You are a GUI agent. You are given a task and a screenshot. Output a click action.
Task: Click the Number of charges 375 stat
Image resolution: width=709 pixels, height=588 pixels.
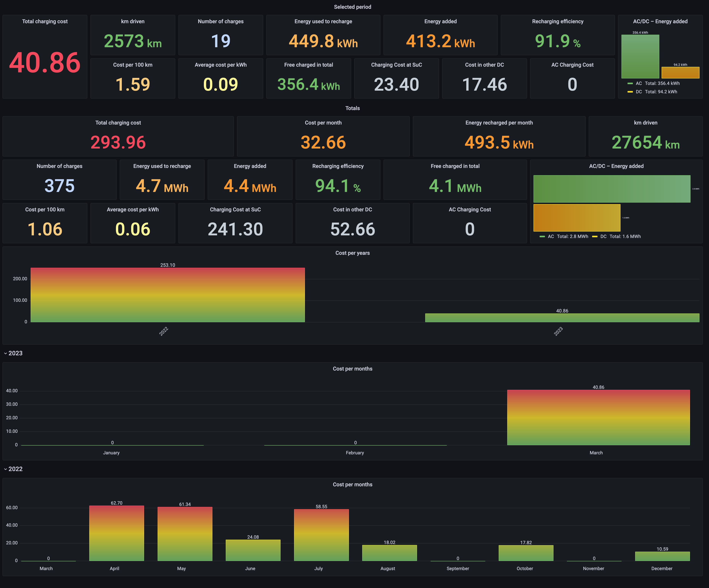click(59, 185)
